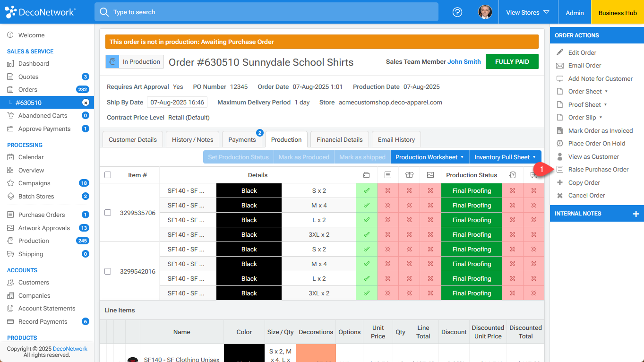Check the select-all checkbox in the production table
Image resolution: width=644 pixels, height=362 pixels.
coord(108,175)
